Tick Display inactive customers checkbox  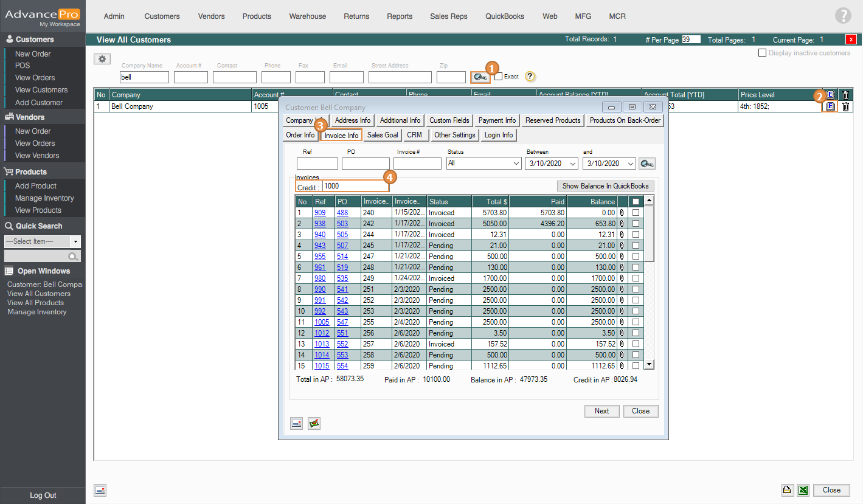(x=762, y=53)
